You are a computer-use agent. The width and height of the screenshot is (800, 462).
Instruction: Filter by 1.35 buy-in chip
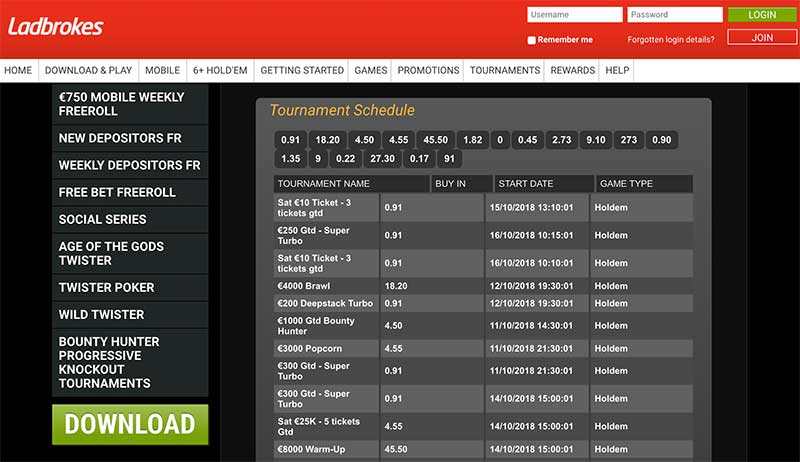(x=291, y=159)
